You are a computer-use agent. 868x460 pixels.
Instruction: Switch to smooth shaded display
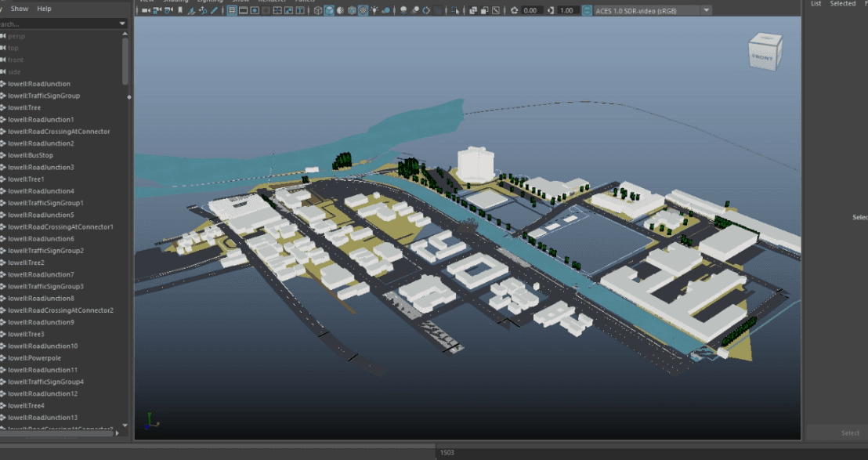(329, 9)
